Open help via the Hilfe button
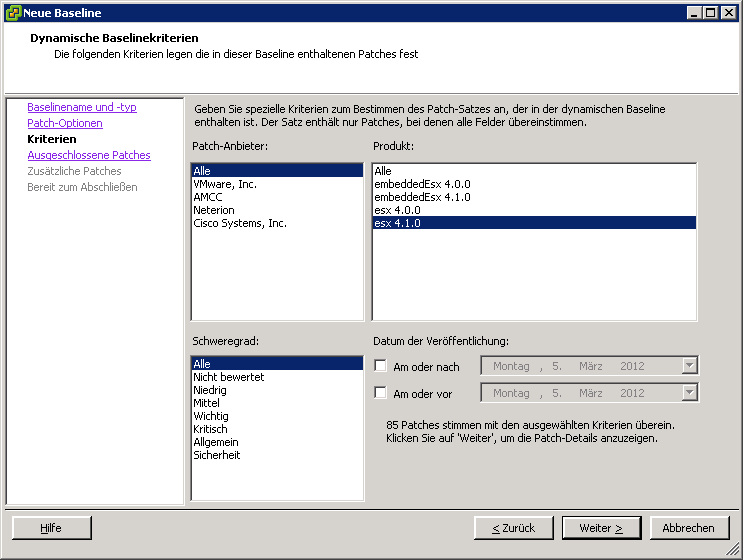This screenshot has width=743, height=560. 51,528
